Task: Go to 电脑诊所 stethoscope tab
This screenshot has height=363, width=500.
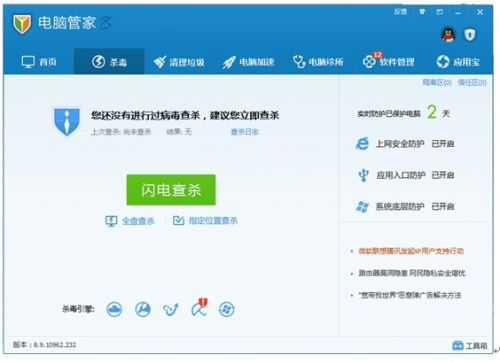Action: coord(318,62)
